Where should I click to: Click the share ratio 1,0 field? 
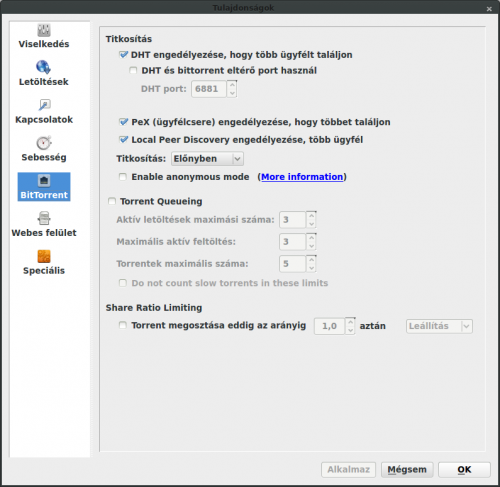(x=330, y=326)
